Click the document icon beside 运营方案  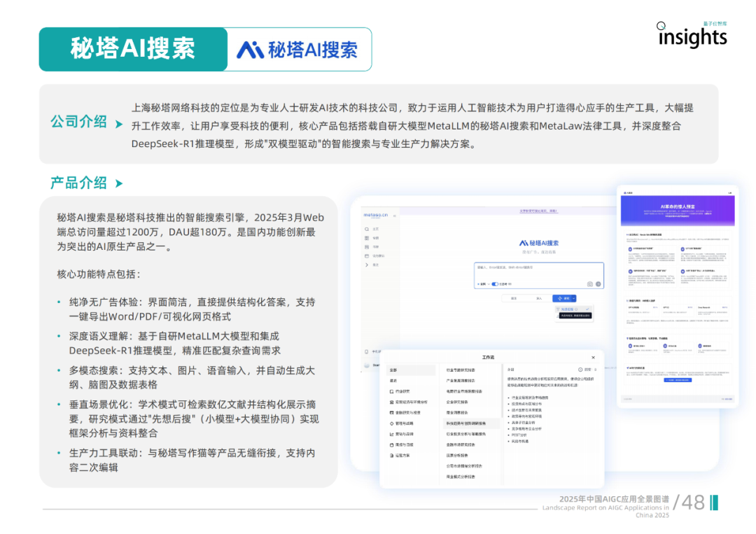click(x=391, y=456)
